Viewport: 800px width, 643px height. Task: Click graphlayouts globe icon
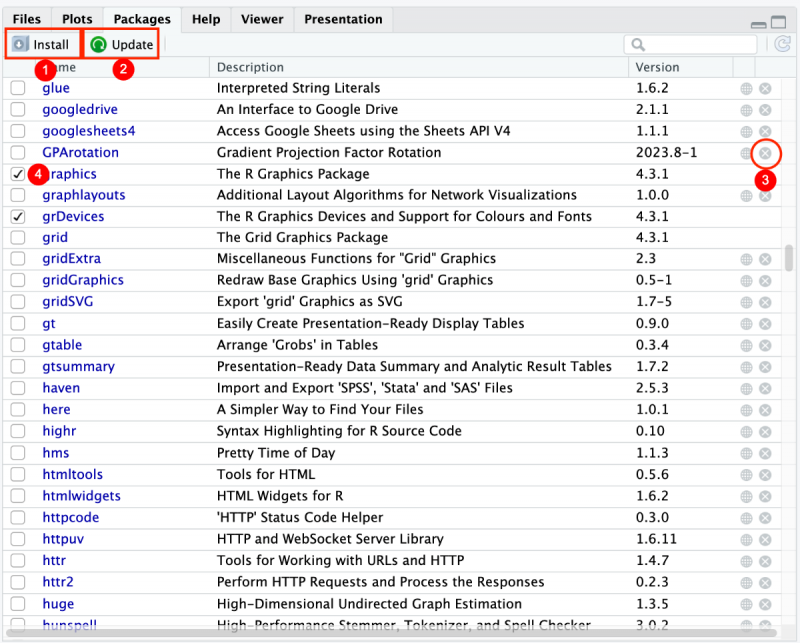click(746, 195)
